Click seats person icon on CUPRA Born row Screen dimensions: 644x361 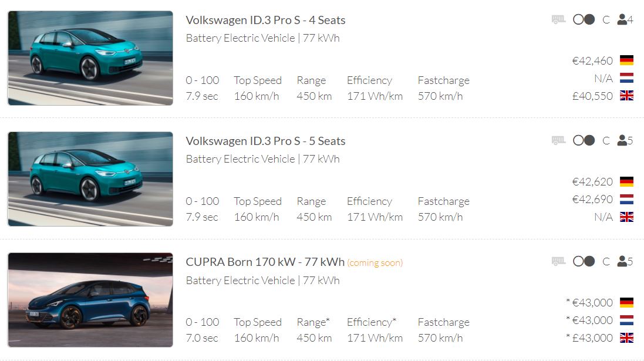pos(622,261)
